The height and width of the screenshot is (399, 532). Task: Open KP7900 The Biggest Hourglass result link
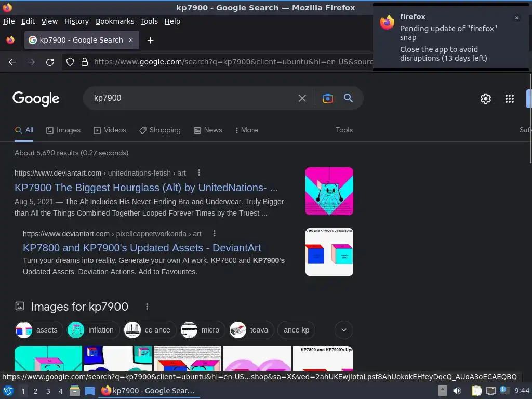tap(146, 188)
